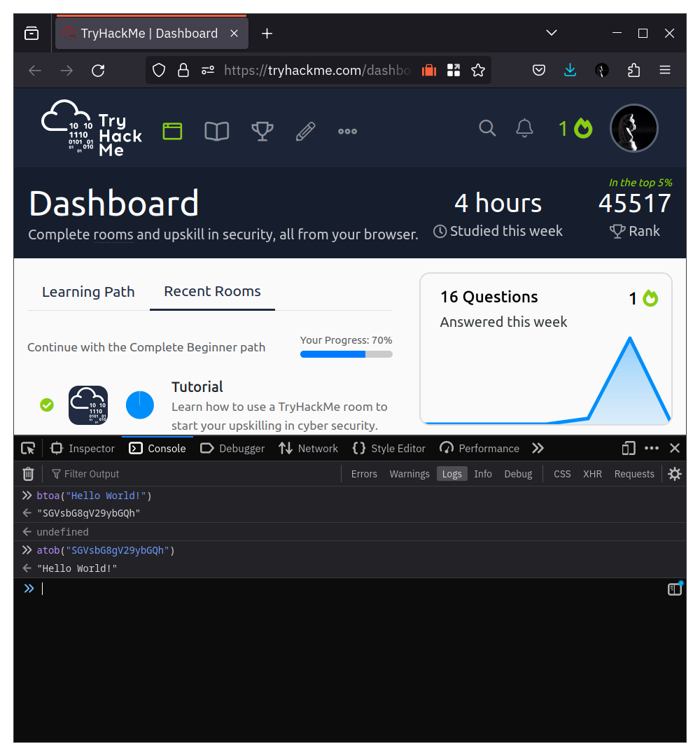Open the trophy Compete icon
Image resolution: width=700 pixels, height=756 pixels.
point(262,131)
